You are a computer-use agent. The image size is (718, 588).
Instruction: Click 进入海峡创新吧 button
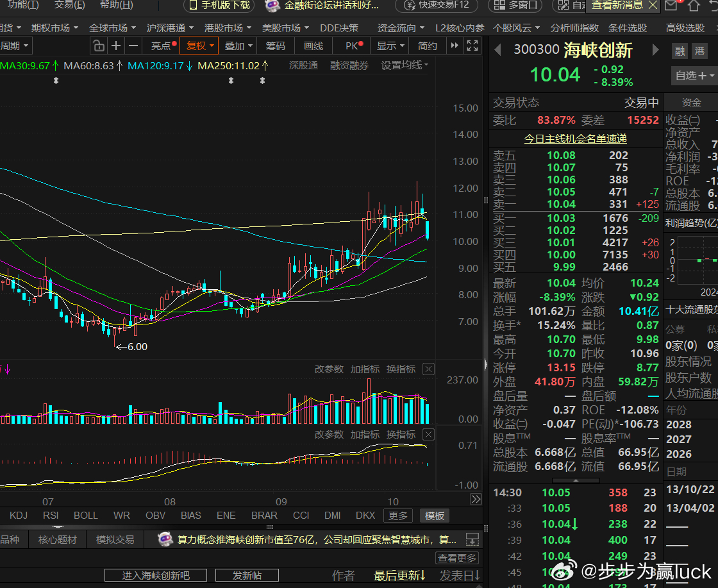click(x=156, y=576)
